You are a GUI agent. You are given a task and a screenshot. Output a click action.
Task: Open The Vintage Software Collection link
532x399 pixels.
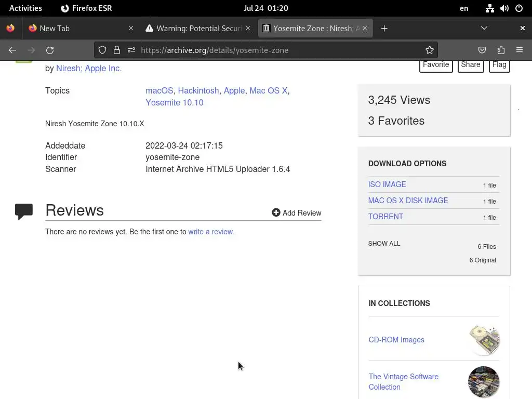click(403, 382)
